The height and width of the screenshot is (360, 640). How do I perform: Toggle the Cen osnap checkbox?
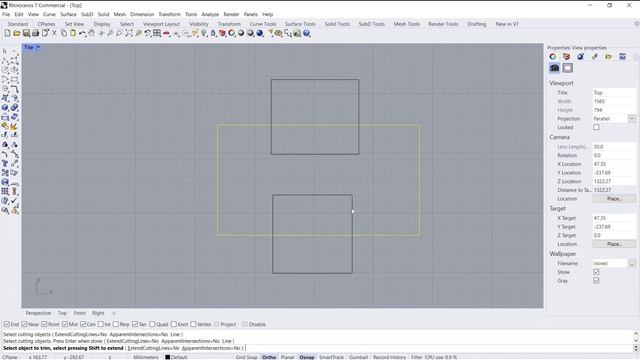click(83, 324)
